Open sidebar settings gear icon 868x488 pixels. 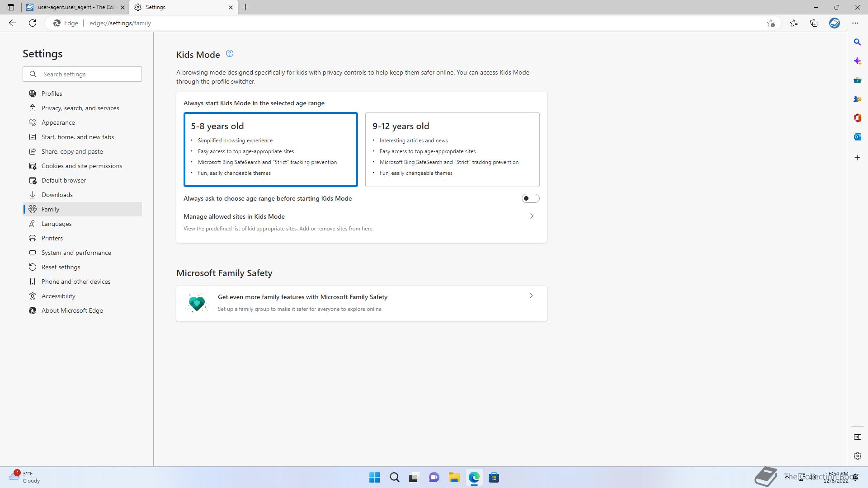857,456
